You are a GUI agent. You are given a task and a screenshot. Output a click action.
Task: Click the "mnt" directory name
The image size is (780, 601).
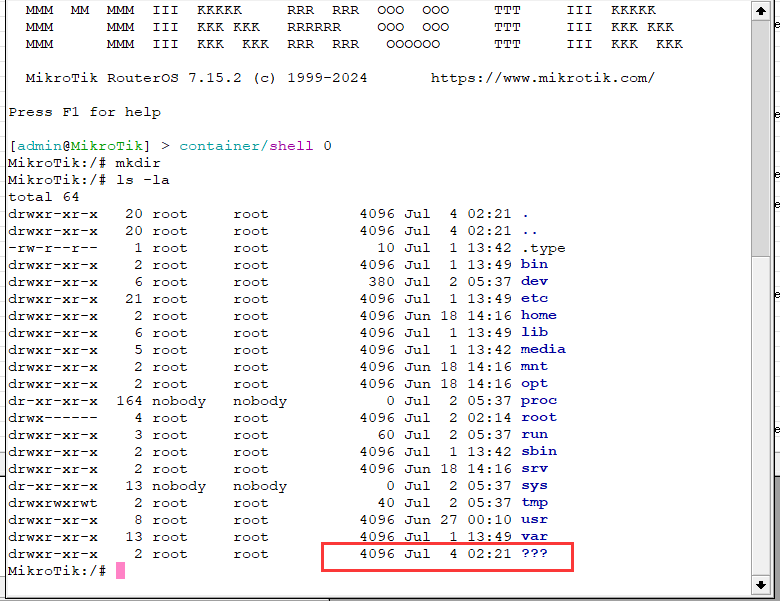pyautogui.click(x=534, y=366)
